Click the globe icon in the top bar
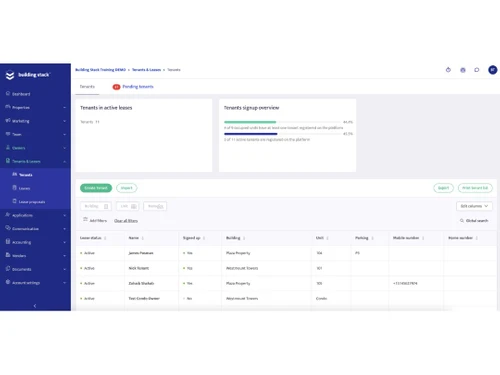 pyautogui.click(x=463, y=70)
